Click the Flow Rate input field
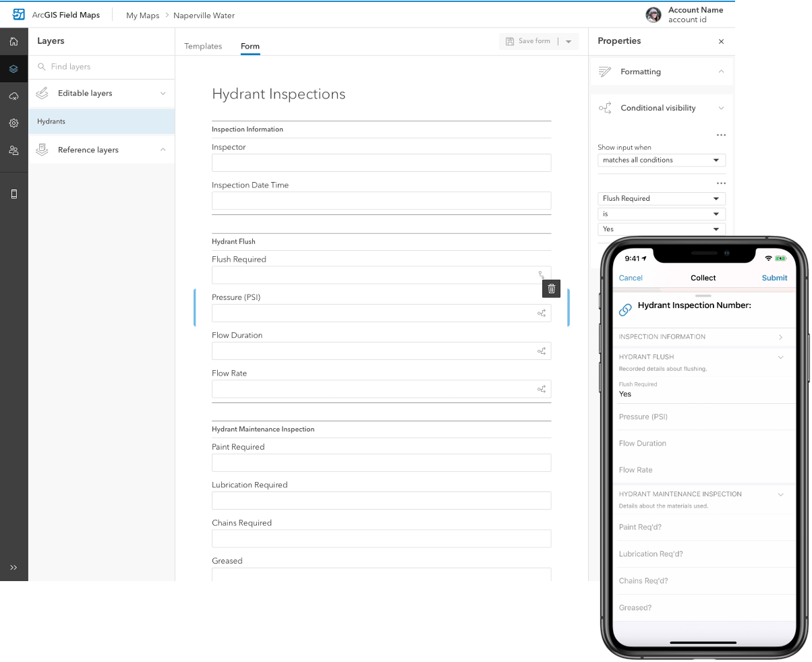 pos(381,389)
